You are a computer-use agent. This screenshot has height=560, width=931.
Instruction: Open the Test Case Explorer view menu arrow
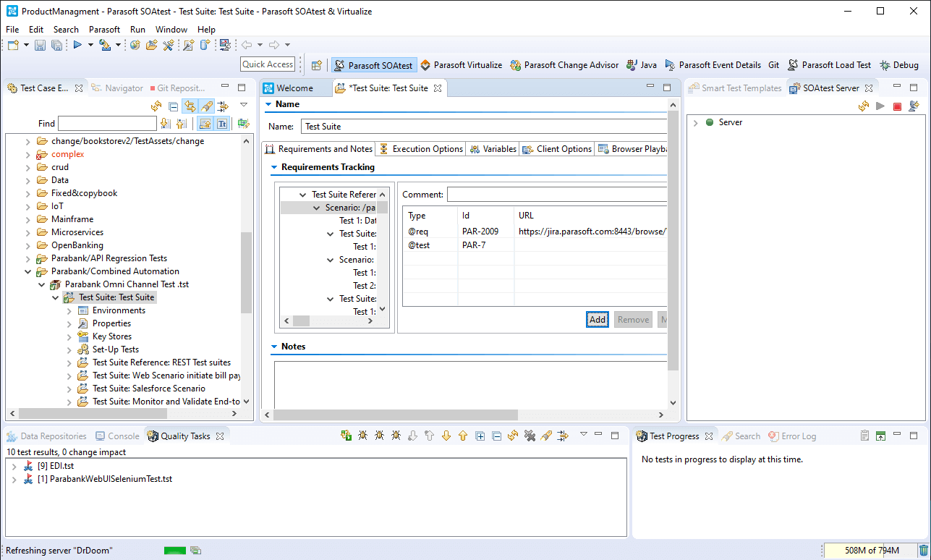[244, 106]
